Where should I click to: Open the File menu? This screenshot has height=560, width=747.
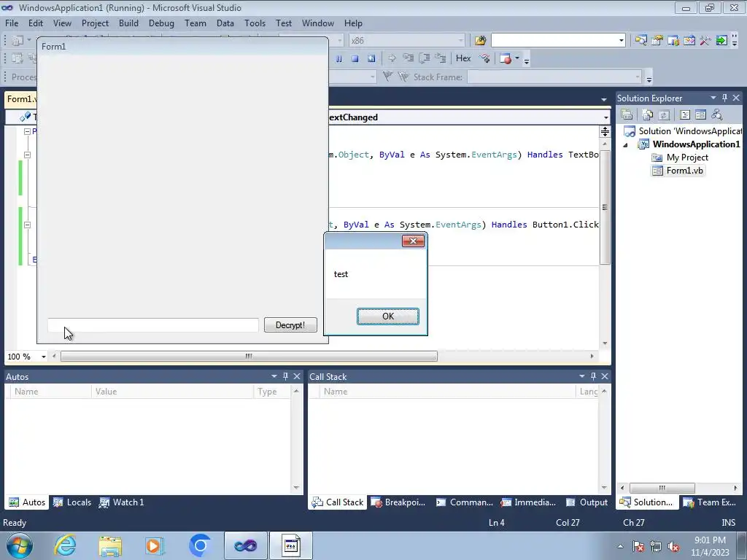click(x=12, y=23)
